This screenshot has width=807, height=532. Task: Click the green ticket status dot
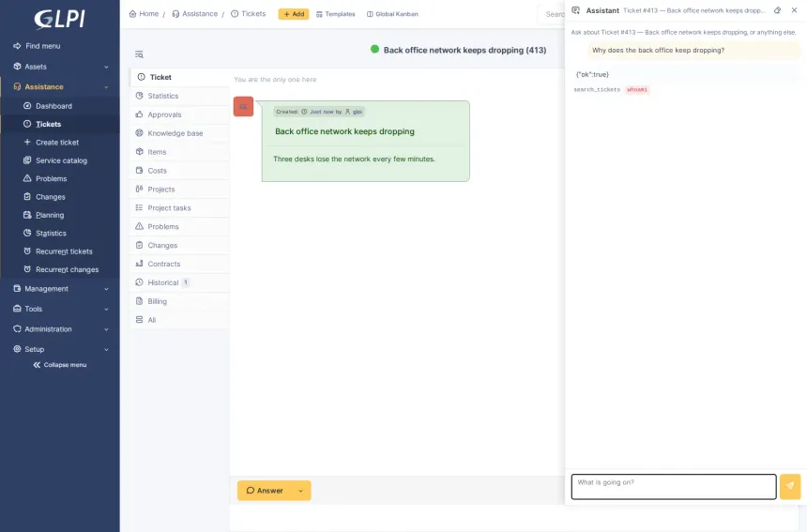click(374, 50)
